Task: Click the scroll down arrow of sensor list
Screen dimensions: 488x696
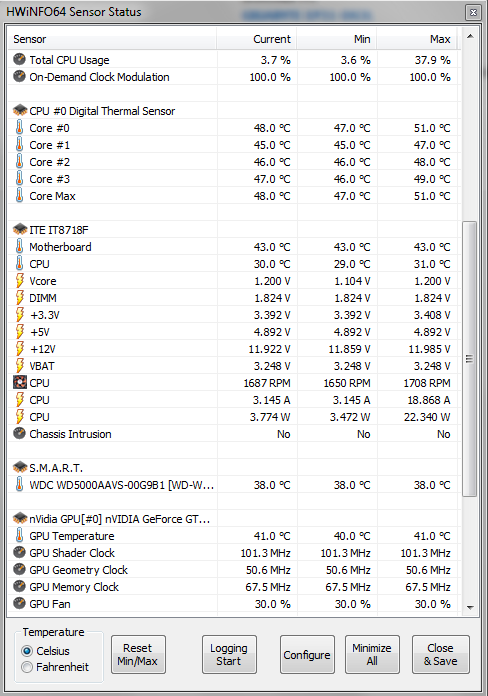Action: (x=470, y=607)
